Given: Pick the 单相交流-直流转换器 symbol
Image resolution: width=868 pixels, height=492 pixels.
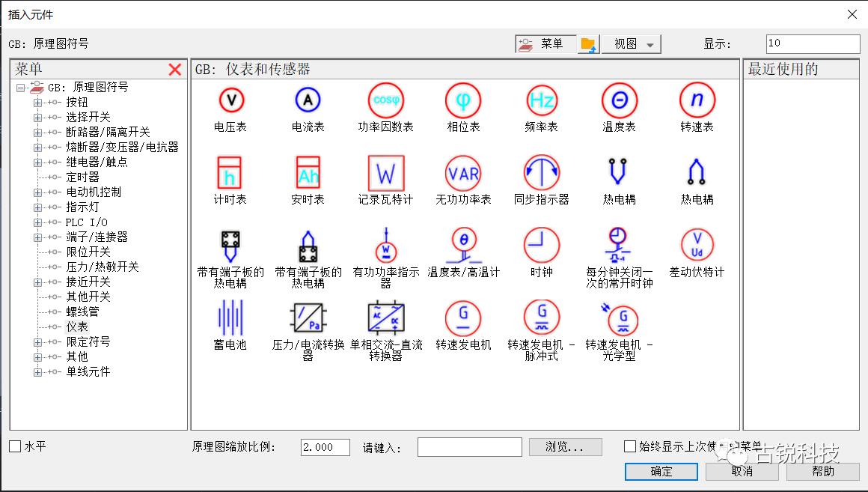Looking at the screenshot, I should pos(386,318).
